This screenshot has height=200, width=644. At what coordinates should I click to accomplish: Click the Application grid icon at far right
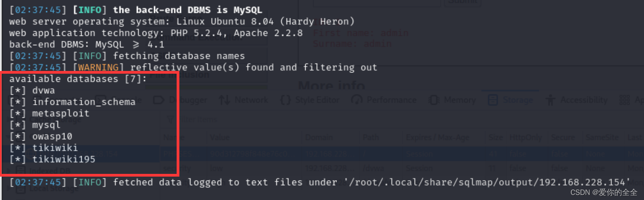tap(624, 100)
